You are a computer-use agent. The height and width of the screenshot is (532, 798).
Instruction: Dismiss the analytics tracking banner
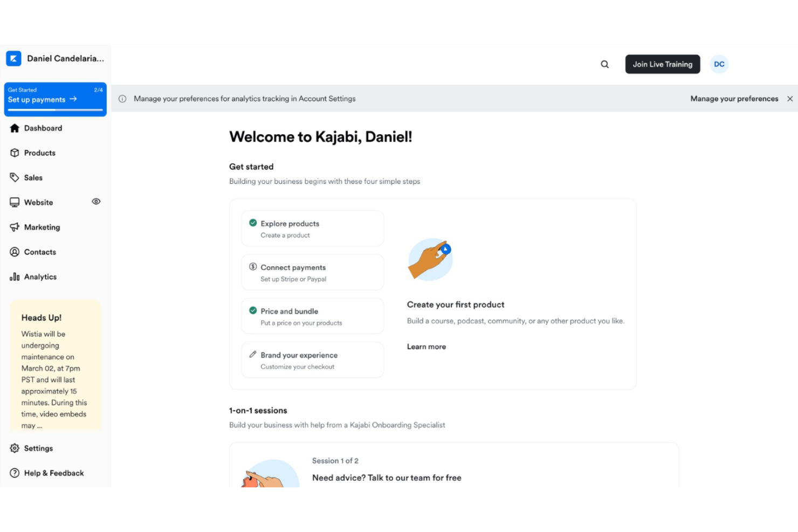790,99
